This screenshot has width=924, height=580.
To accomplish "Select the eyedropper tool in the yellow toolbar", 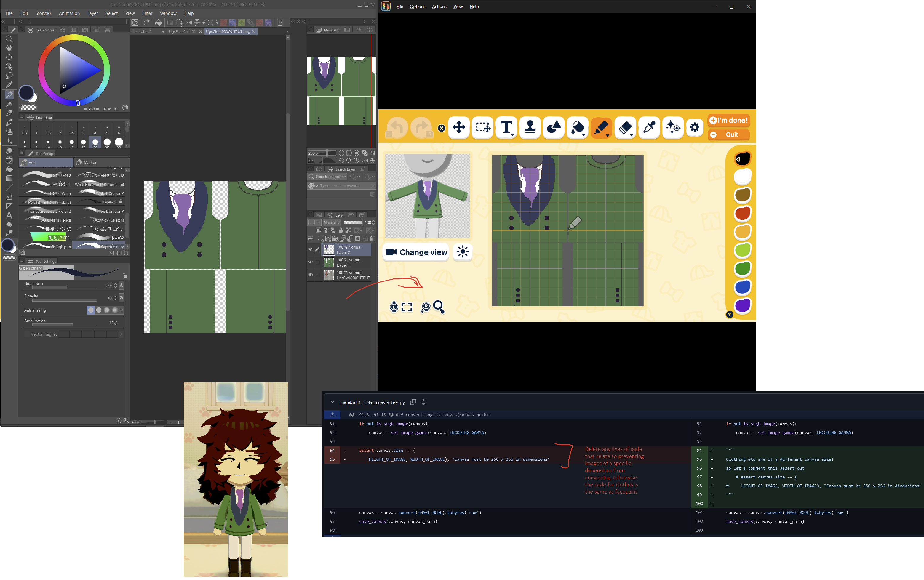I will point(649,127).
